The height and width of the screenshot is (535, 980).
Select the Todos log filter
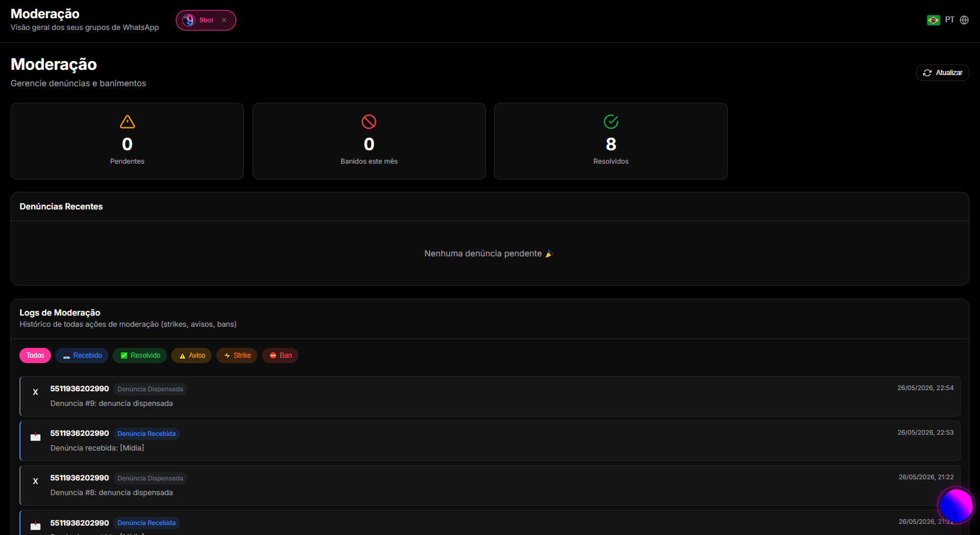[35, 355]
